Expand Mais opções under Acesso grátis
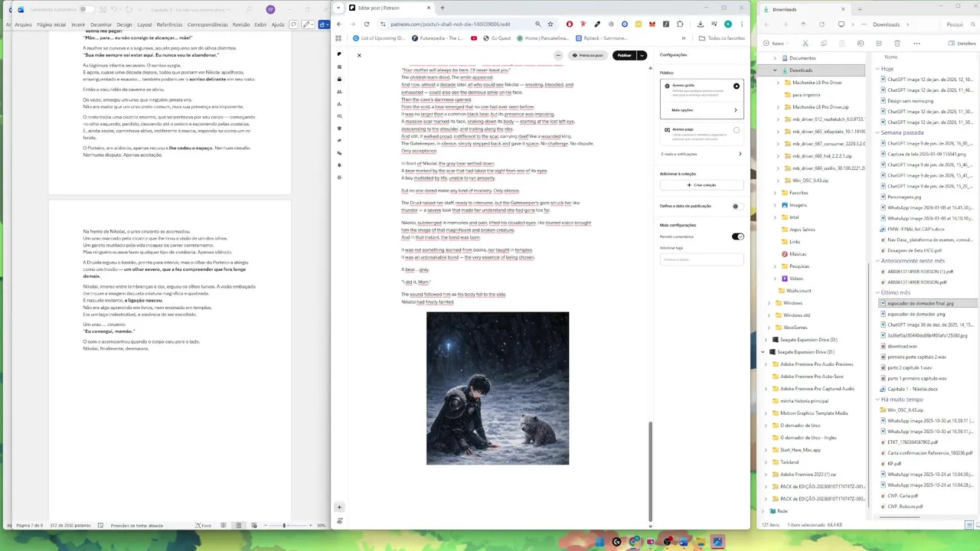Screen dimensions: 980x551 point(701,110)
